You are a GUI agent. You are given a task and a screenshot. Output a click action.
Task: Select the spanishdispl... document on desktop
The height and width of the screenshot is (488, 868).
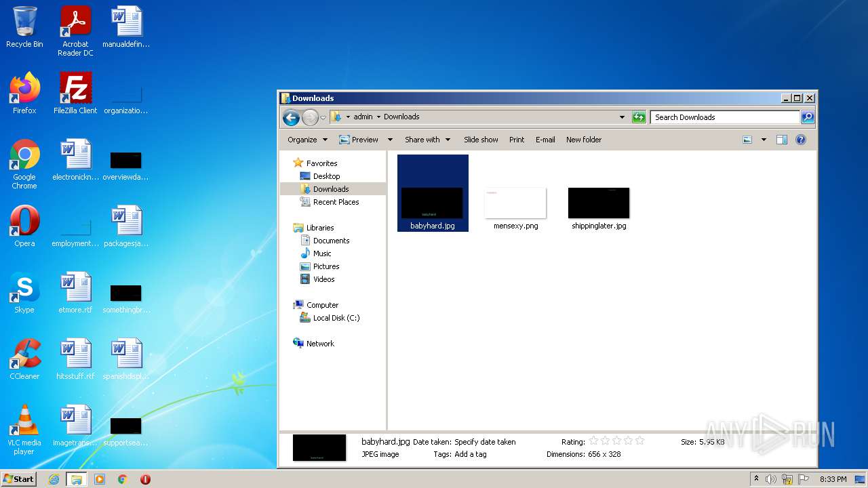click(x=126, y=359)
